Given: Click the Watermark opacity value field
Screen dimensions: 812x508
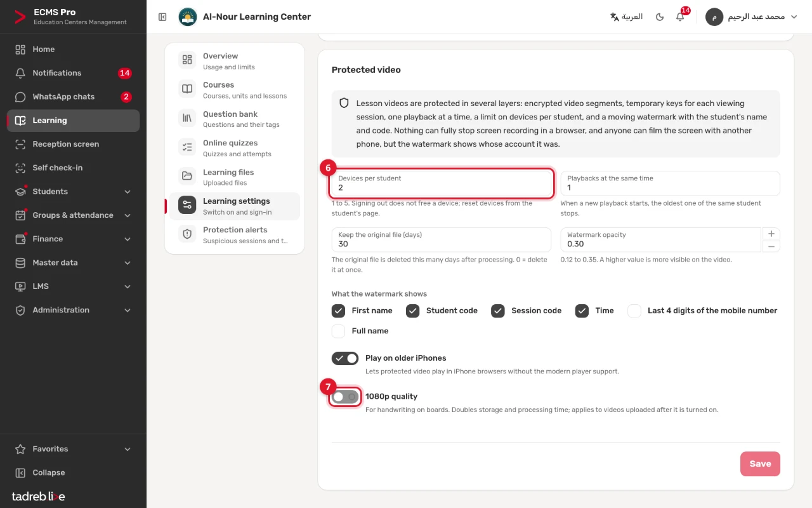Looking at the screenshot, I should [660, 240].
